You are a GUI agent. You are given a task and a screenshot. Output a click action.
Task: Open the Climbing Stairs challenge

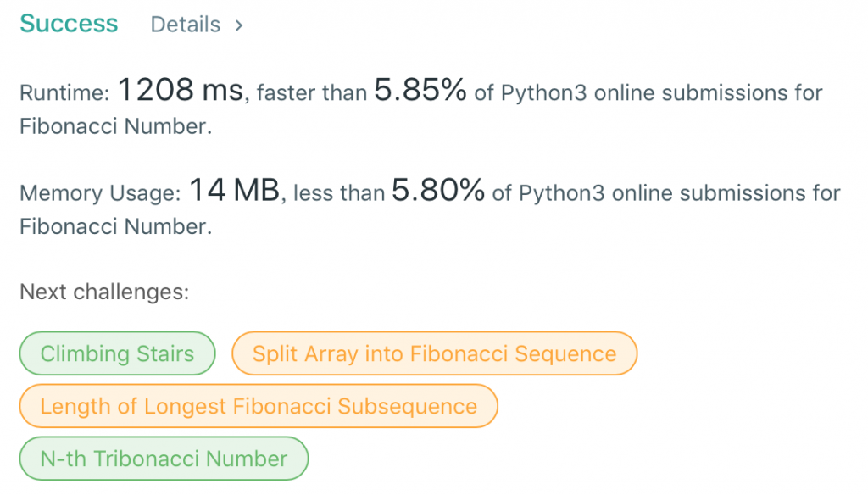click(117, 353)
